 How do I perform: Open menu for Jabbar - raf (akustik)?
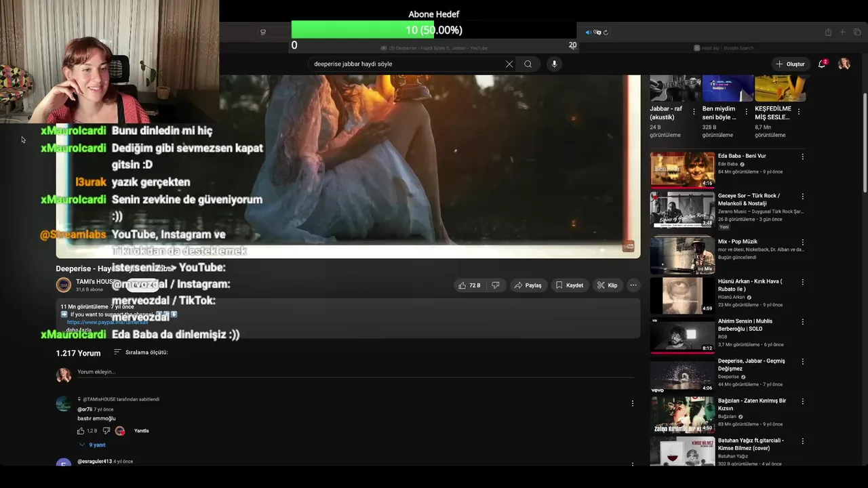click(693, 112)
